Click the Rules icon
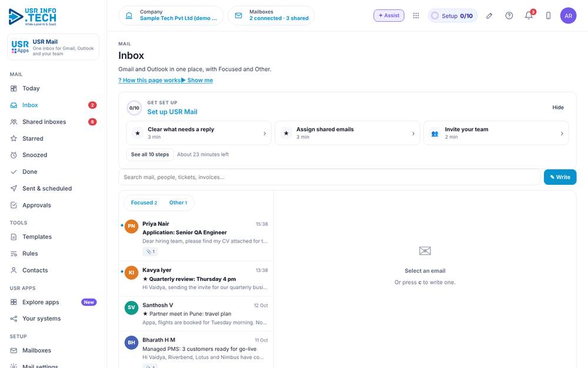 (14, 253)
